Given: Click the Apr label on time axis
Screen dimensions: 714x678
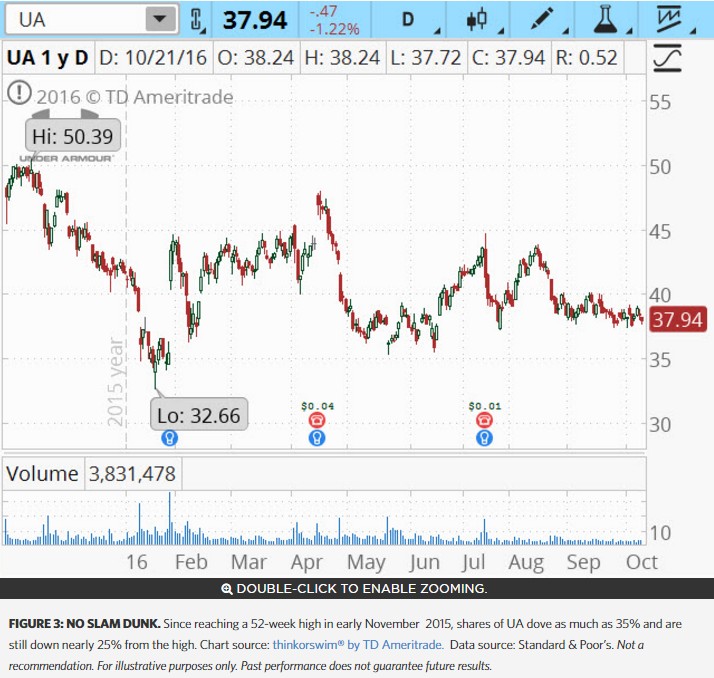Looking at the screenshot, I should click(306, 563).
